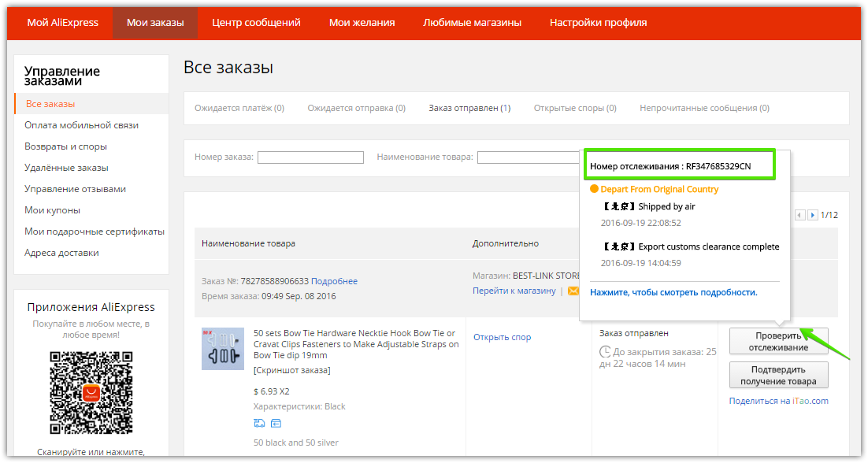Screen dimensions: 868x463
Task: Click the 50 black and 50 silver note
Action: (x=295, y=443)
